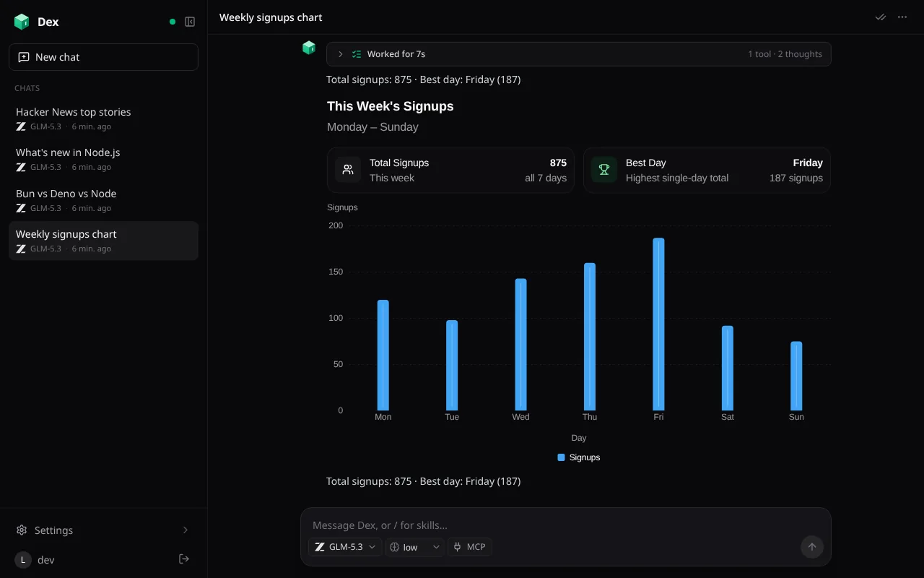Click the trophy icon on Best Day card
The width and height of the screenshot is (924, 578).
[x=604, y=170]
